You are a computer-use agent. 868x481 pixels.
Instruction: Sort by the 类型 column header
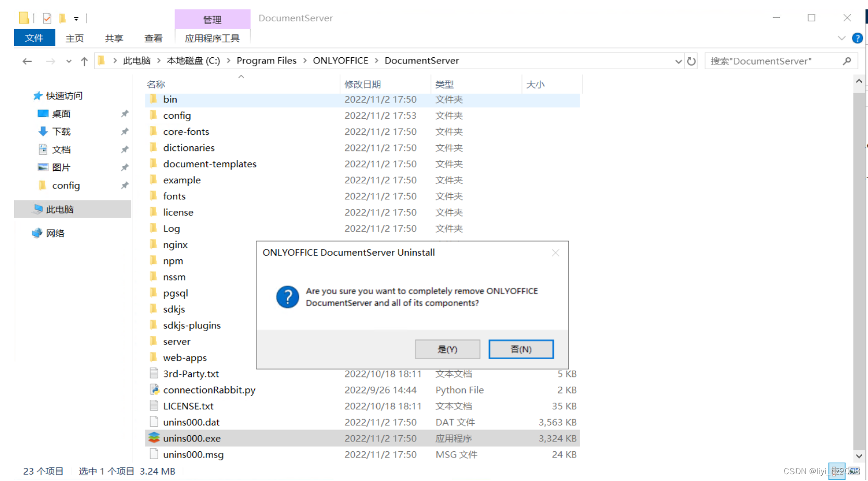pyautogui.click(x=444, y=84)
